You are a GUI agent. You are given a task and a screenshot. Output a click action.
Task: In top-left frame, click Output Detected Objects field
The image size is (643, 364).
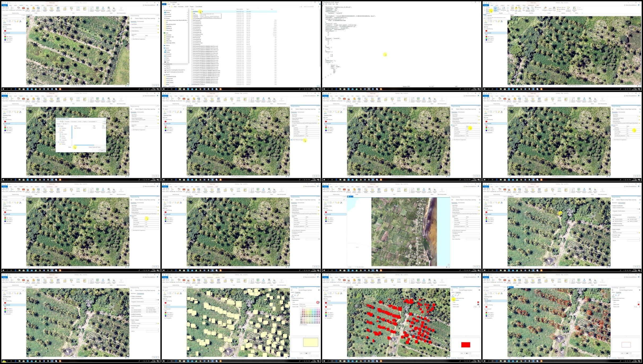pos(144,29)
